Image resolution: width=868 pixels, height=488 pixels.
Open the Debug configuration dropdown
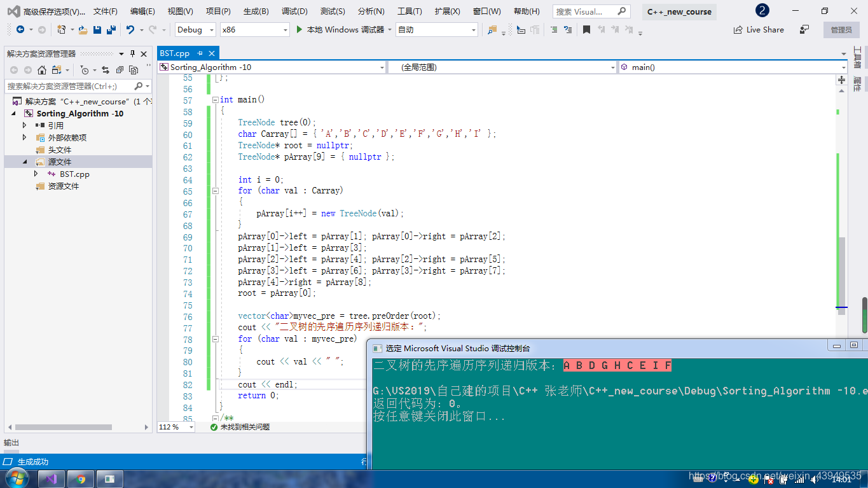196,30
